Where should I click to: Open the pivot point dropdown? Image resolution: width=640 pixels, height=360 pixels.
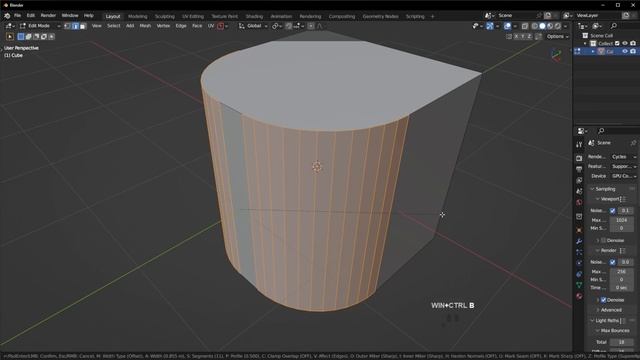[x=277, y=26]
